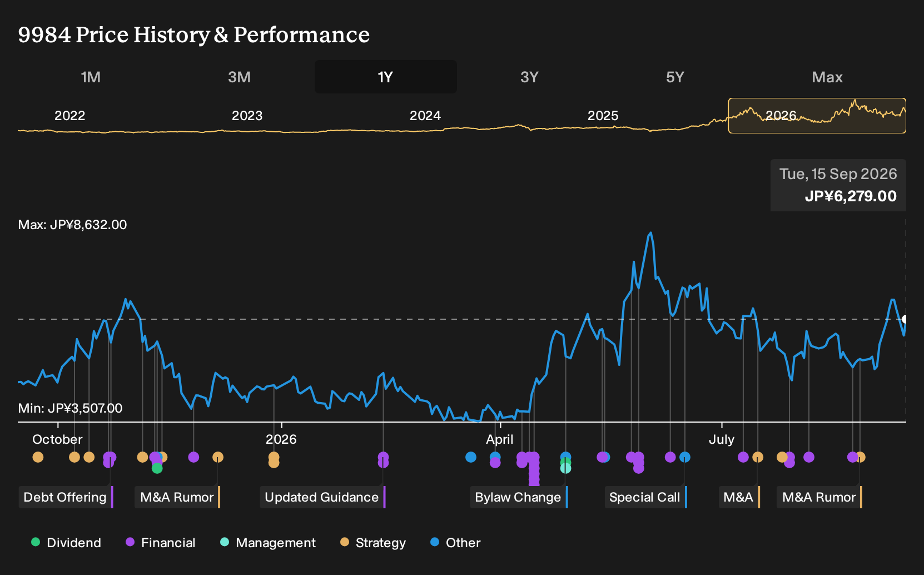The image size is (924, 575).
Task: Open the M&A Rumor label near October
Action: tap(178, 497)
